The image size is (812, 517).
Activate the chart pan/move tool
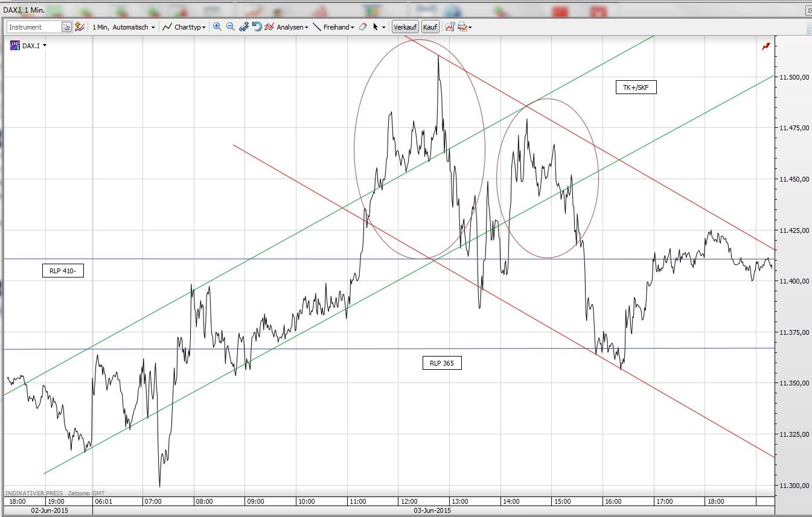tap(243, 27)
